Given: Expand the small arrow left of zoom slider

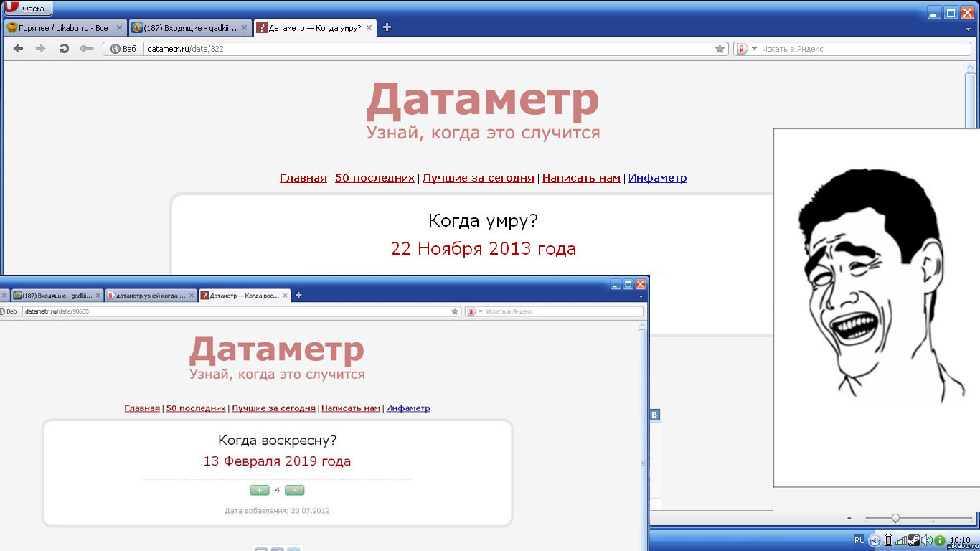Looking at the screenshot, I should 849,518.
